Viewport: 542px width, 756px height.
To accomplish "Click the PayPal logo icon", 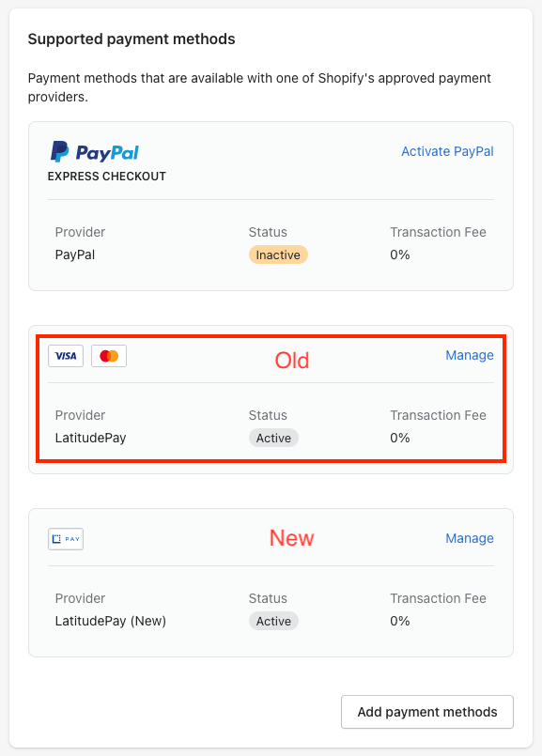I will coord(95,151).
